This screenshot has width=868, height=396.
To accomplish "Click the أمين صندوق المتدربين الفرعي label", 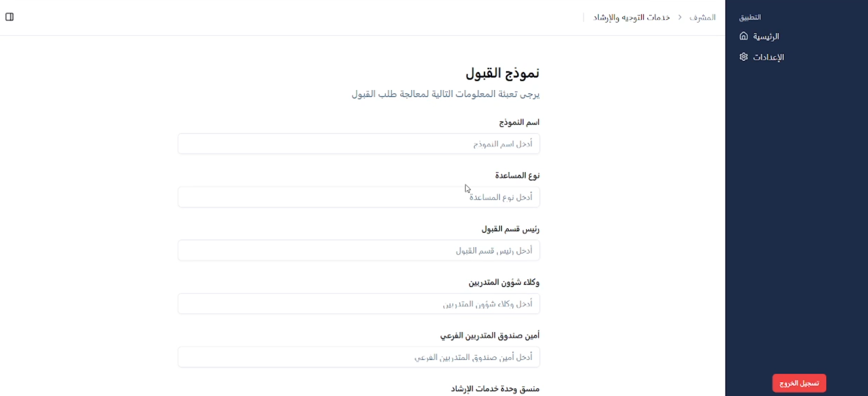I will (490, 336).
